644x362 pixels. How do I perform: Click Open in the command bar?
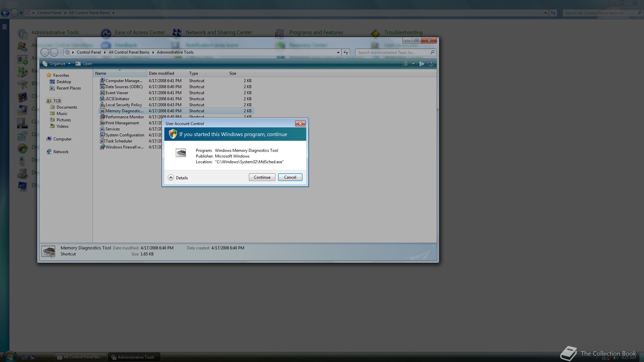84,64
